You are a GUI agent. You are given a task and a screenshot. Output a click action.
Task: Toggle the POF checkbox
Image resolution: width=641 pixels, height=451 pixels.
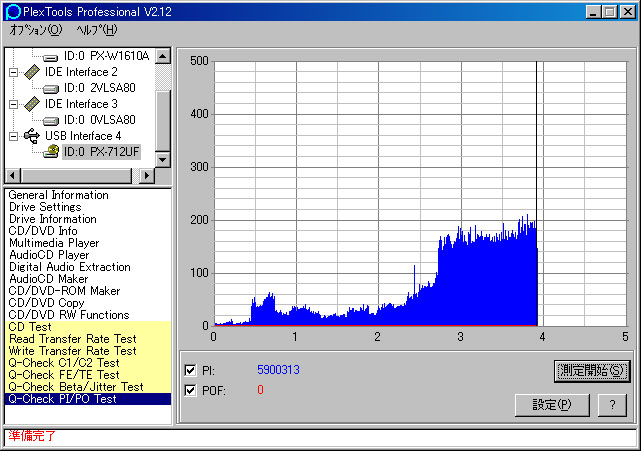tap(190, 390)
